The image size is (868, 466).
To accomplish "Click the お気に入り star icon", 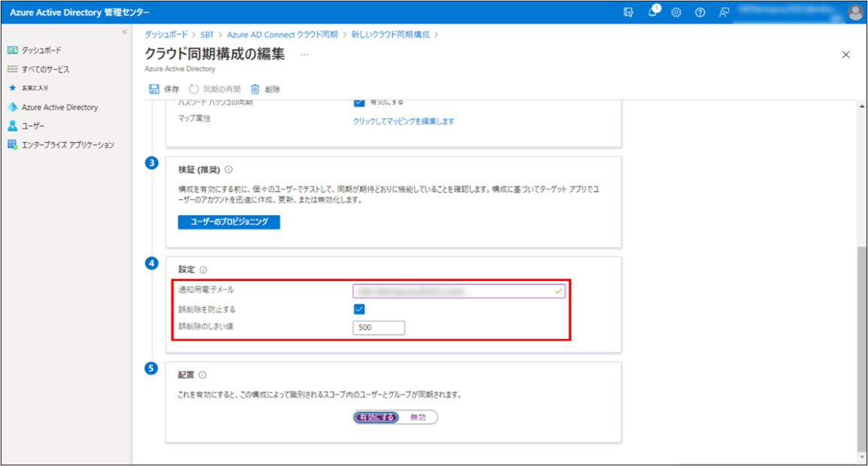I will (13, 87).
